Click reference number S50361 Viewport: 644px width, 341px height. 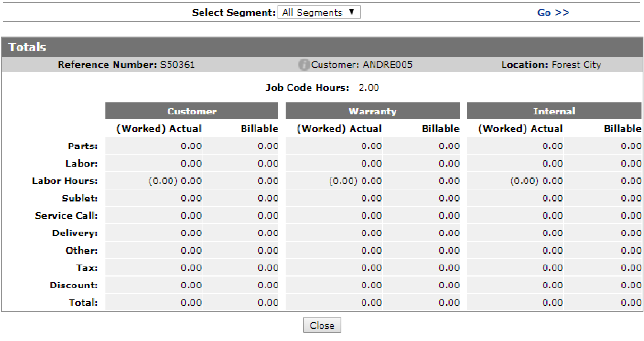(177, 65)
